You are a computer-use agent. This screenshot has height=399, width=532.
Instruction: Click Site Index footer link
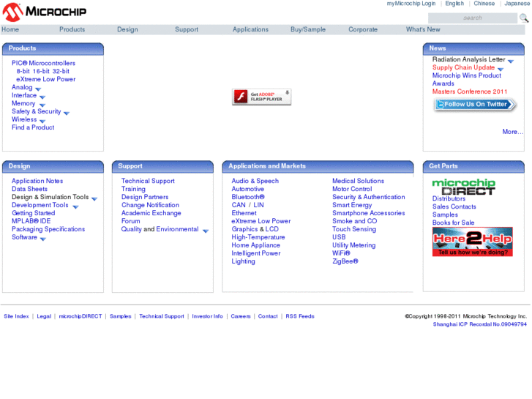tap(16, 316)
